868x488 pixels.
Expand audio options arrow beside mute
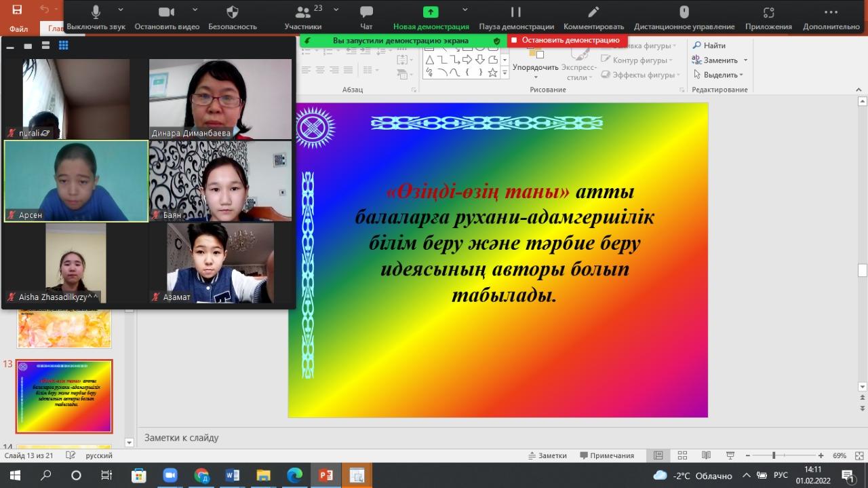pos(121,10)
